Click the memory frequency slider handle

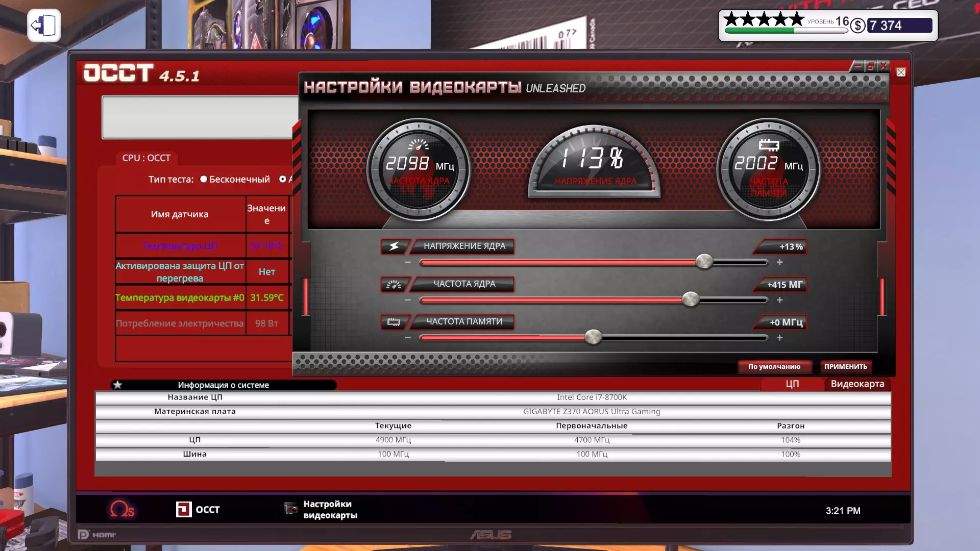(593, 337)
